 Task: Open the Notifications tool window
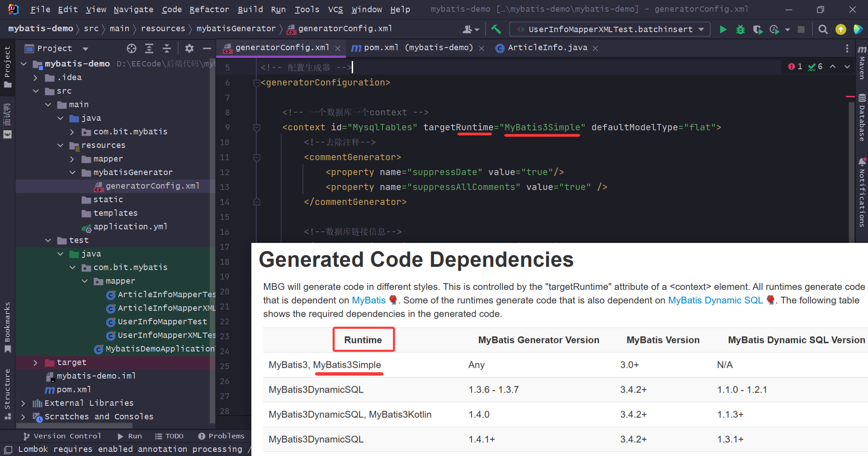(x=862, y=192)
